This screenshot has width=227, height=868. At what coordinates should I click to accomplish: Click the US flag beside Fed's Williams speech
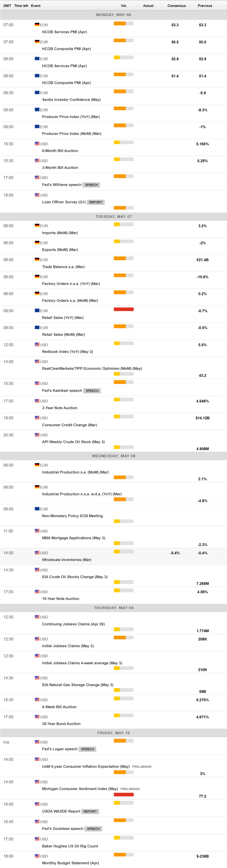[37, 177]
